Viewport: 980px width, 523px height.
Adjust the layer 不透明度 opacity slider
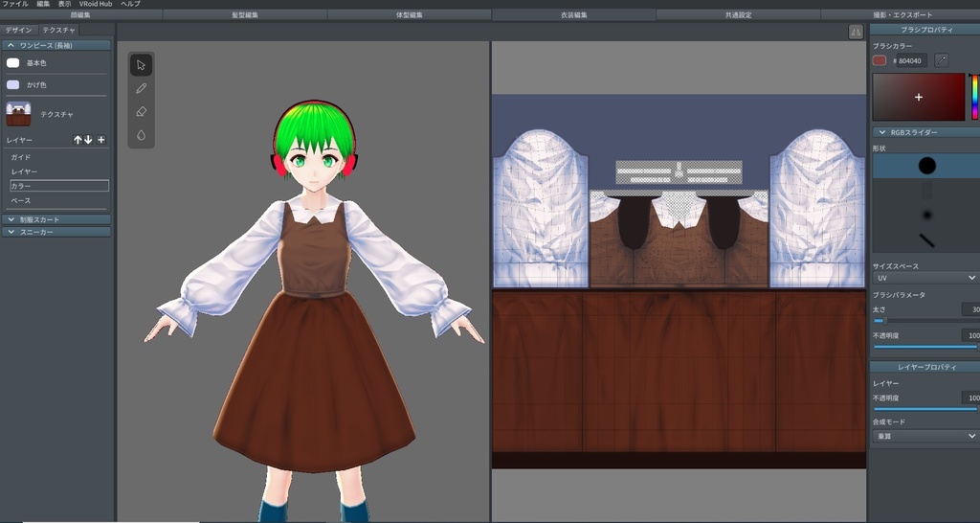coord(926,409)
